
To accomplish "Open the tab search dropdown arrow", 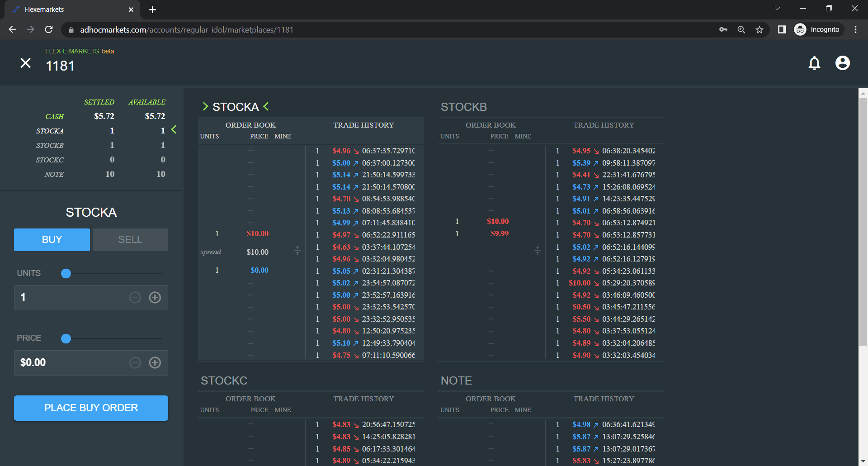I will 777,9.
